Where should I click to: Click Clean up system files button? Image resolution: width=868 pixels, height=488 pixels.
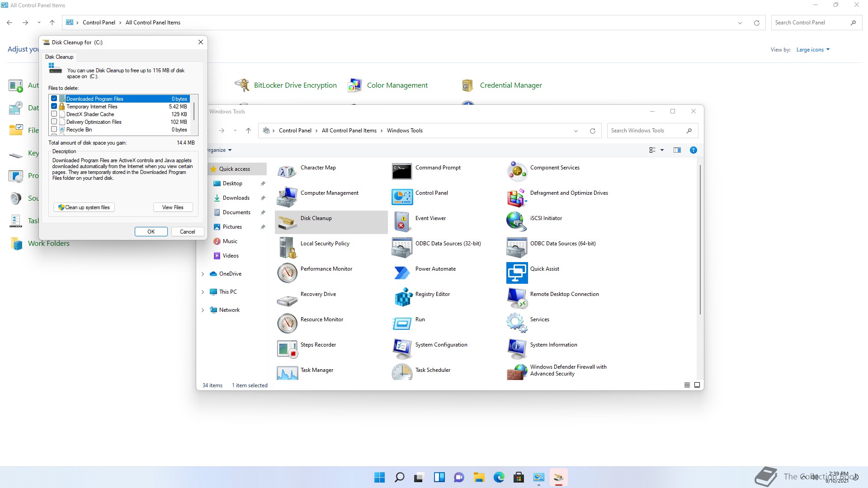point(84,207)
